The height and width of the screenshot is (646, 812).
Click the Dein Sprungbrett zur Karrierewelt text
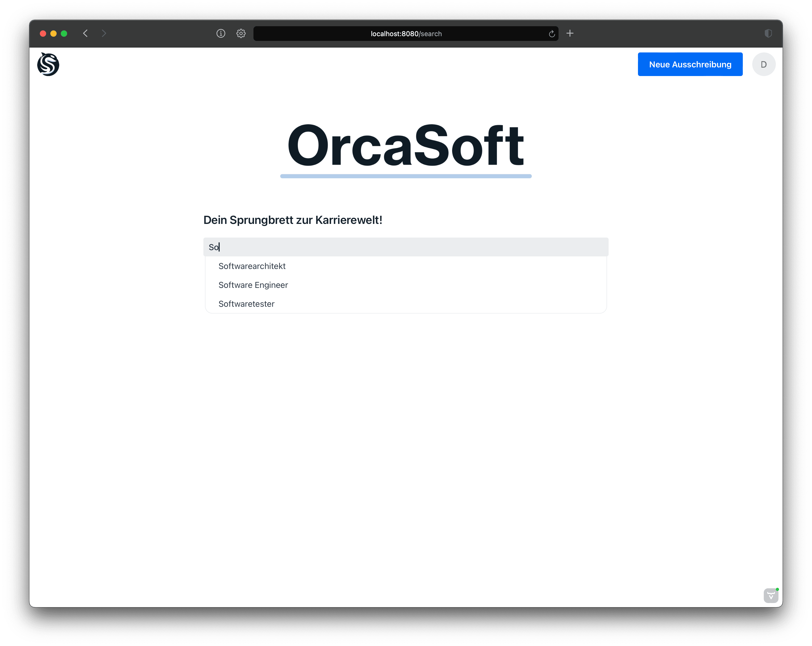pos(293,220)
